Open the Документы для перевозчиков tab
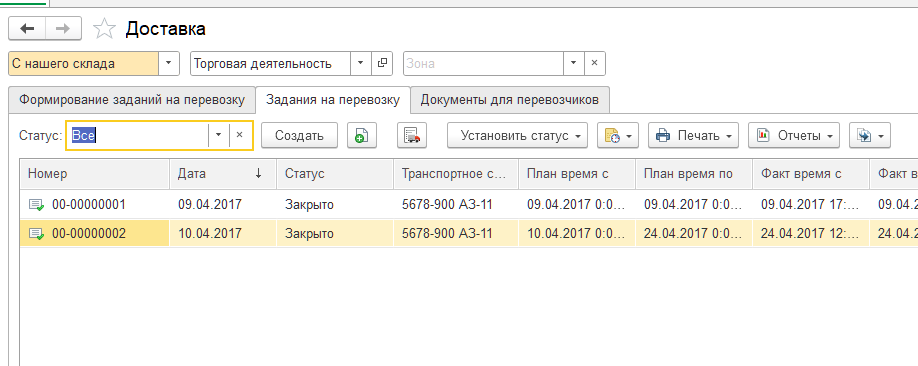The width and height of the screenshot is (918, 366). pos(509,100)
